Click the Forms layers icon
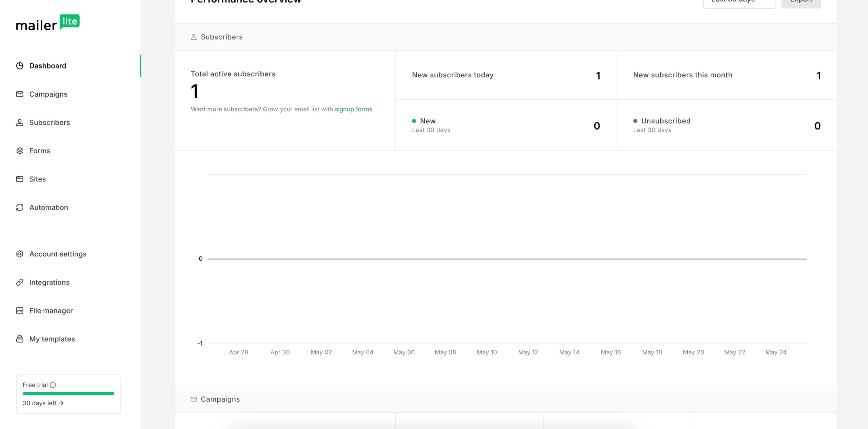The height and width of the screenshot is (429, 868). click(x=20, y=151)
